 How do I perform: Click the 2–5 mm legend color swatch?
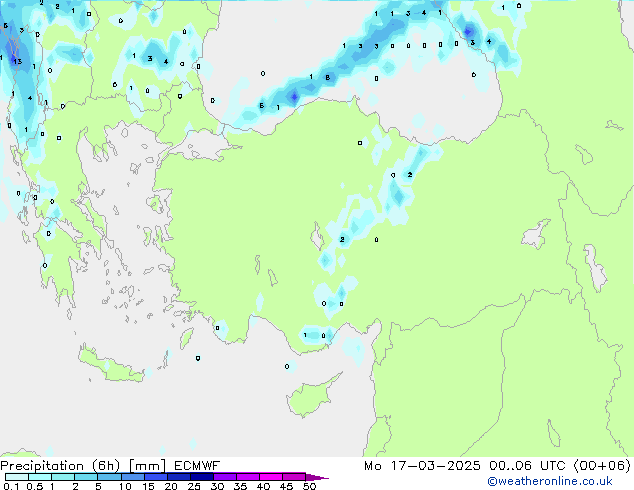pyautogui.click(x=86, y=477)
